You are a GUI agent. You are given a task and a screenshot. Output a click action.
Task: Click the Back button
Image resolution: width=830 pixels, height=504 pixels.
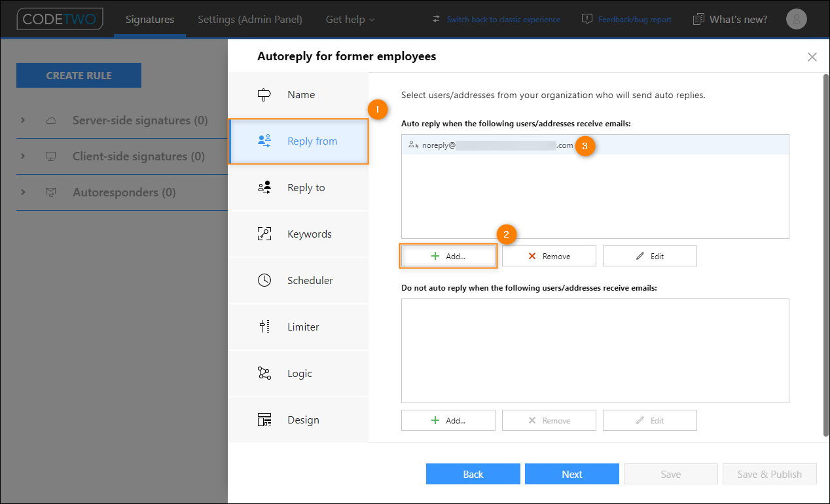pyautogui.click(x=473, y=474)
